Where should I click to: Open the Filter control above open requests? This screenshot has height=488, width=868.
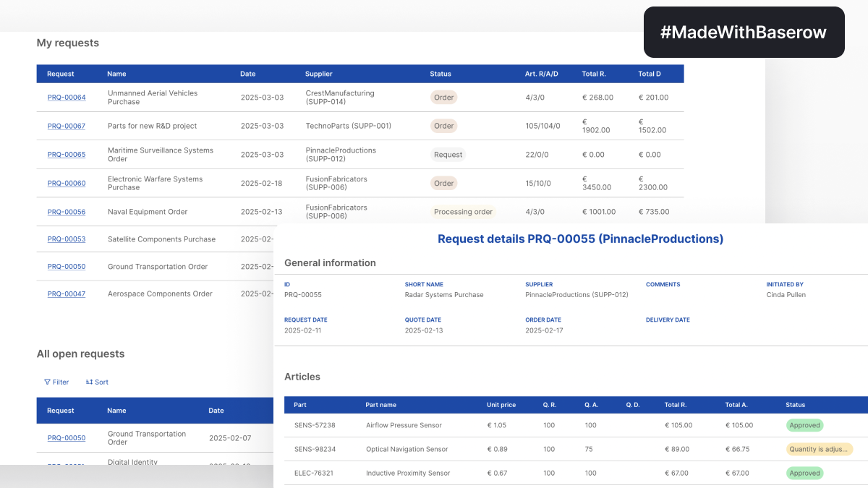[x=56, y=382]
